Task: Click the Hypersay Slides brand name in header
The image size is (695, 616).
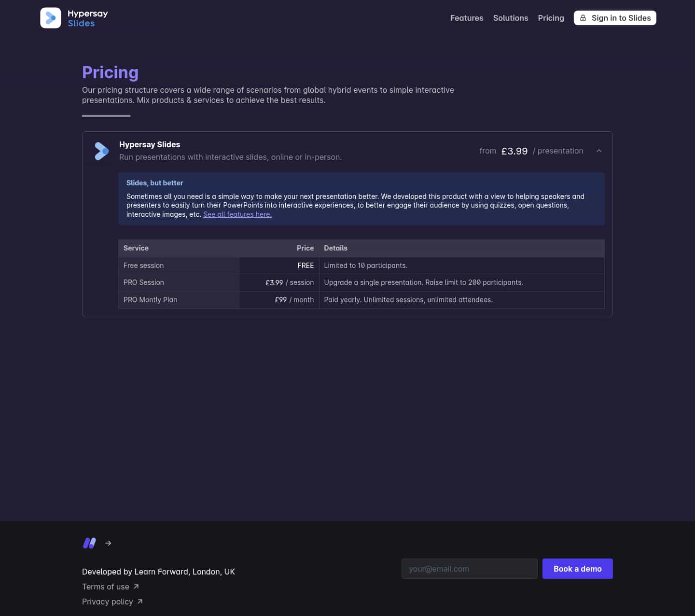Action: tap(88, 18)
